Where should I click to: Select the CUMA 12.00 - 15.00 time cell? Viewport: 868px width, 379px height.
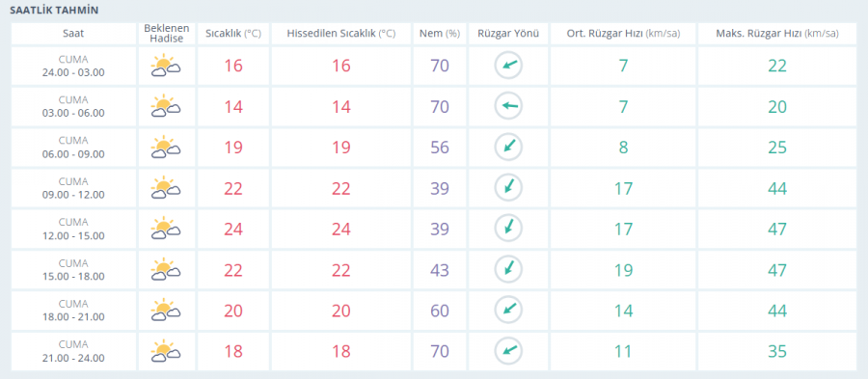tap(73, 229)
